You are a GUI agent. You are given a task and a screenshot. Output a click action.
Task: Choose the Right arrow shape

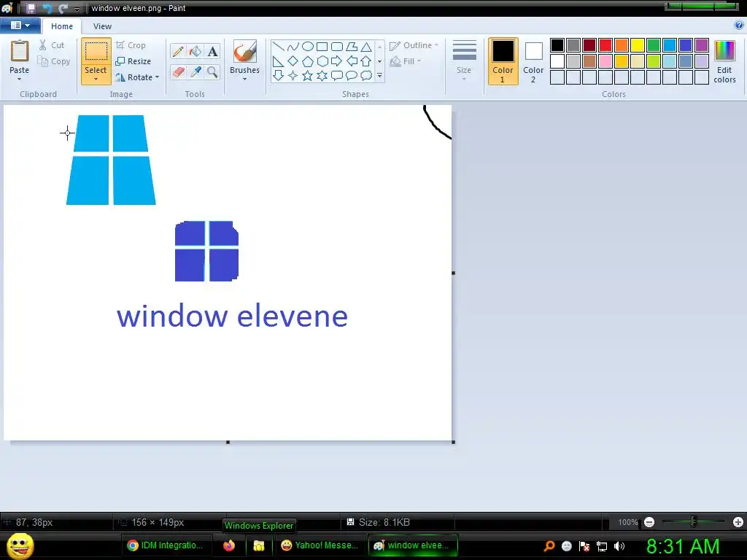336,61
